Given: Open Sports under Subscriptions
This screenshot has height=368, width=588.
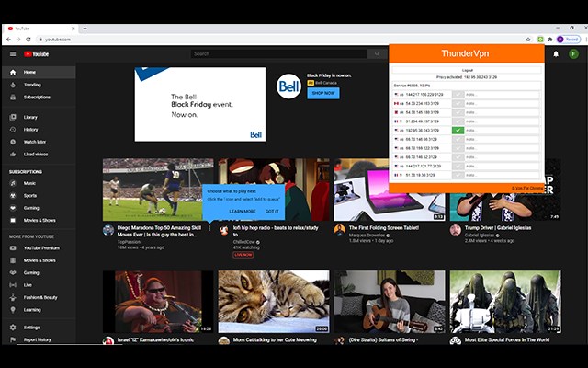Looking at the screenshot, I should [39, 196].
